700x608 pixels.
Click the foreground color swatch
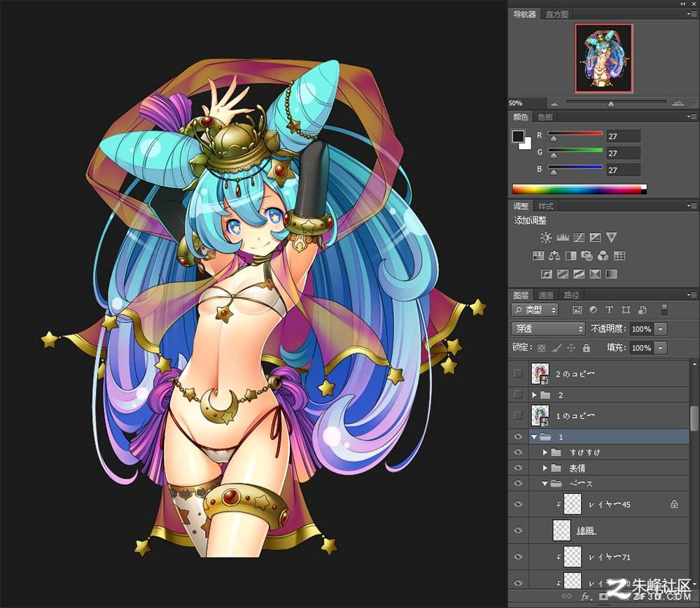click(x=517, y=136)
